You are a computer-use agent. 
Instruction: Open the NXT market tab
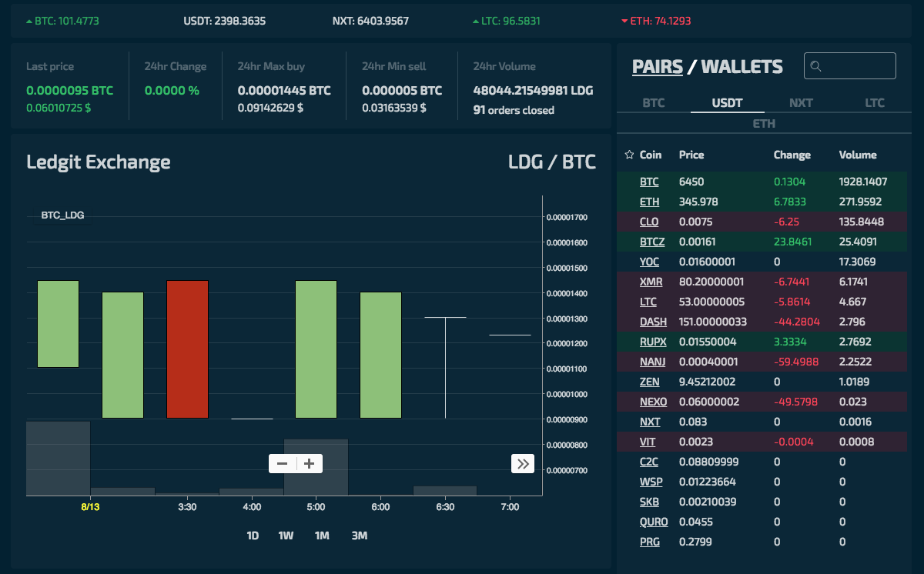click(x=801, y=103)
